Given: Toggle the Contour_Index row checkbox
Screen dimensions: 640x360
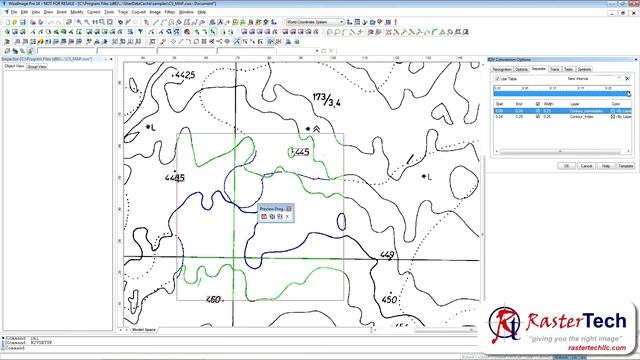Looking at the screenshot, I should 538,117.
